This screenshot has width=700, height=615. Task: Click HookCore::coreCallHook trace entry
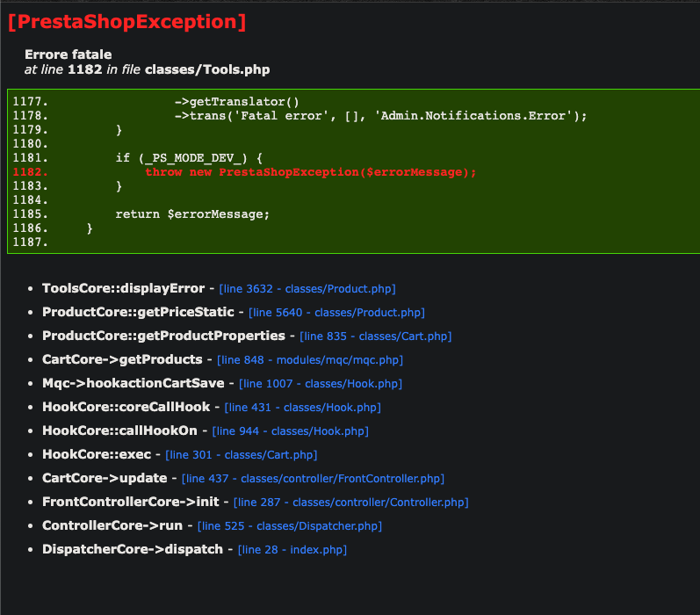126,407
